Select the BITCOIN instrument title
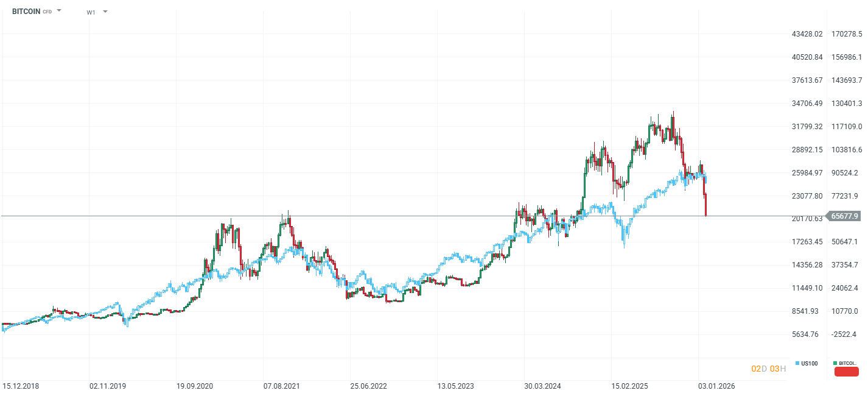Viewport: 868px width, 396px height. [26, 11]
